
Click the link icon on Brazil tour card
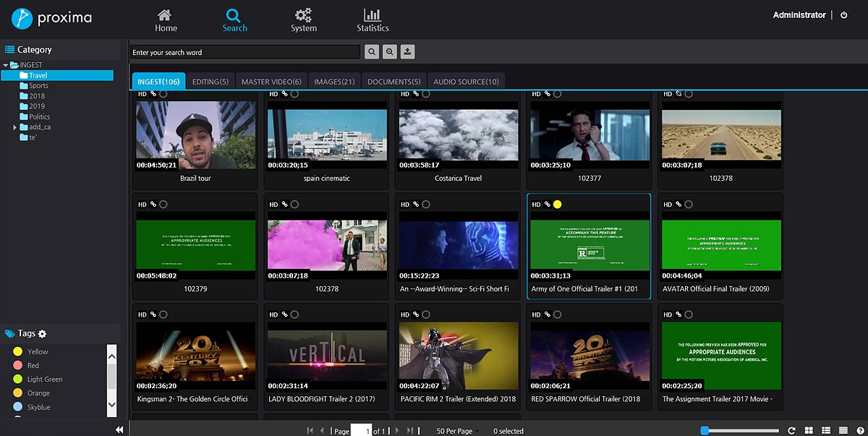click(x=153, y=94)
